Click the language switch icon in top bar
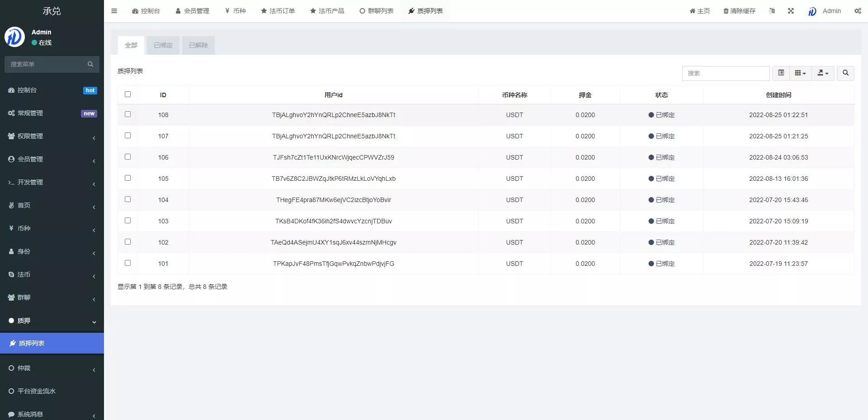868x420 pixels. (772, 11)
